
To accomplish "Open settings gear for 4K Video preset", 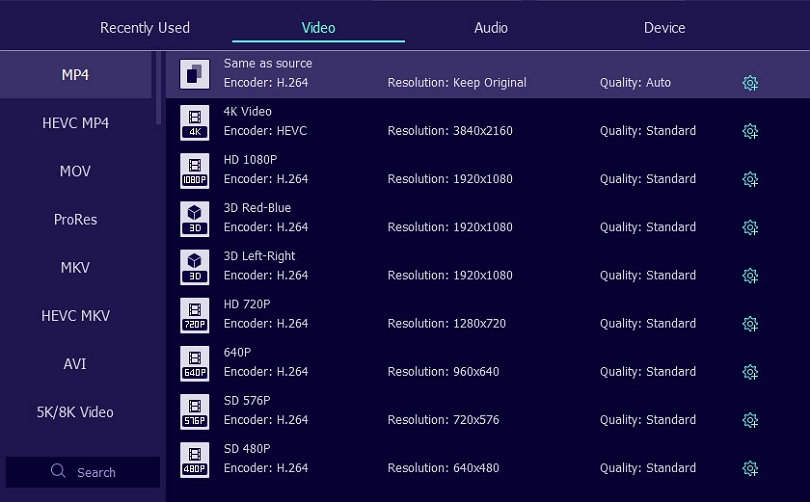I will pyautogui.click(x=750, y=131).
